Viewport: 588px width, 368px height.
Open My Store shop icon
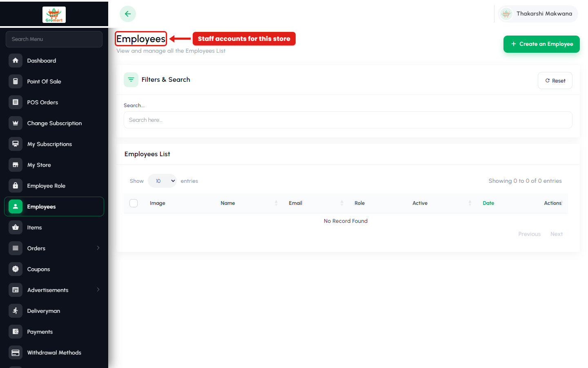coord(16,165)
